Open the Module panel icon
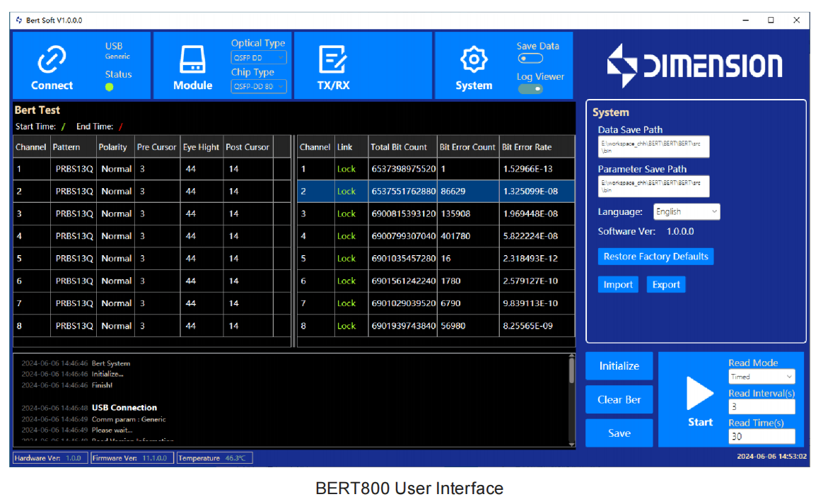This screenshot has width=823, height=504. 191,59
